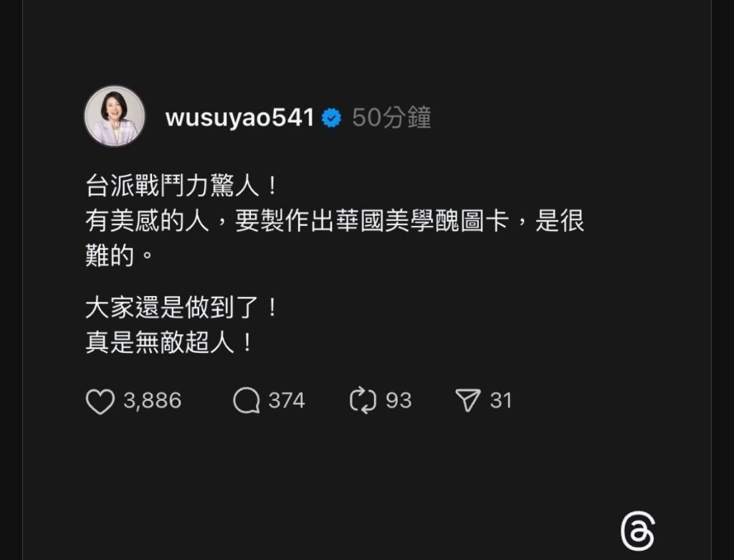The height and width of the screenshot is (560, 734).
Task: Click the phrase 華國美學醜圖卡
Action: (x=422, y=221)
